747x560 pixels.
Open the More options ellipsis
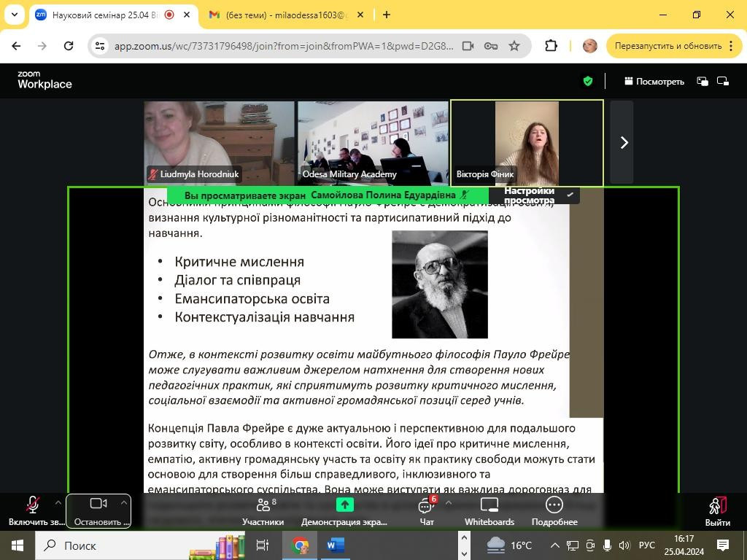pyautogui.click(x=554, y=510)
